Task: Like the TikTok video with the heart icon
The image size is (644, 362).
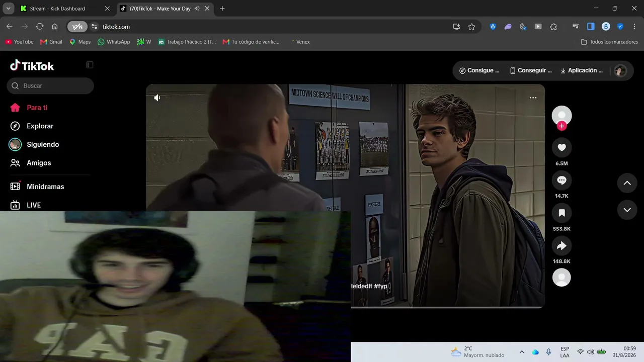Action: pyautogui.click(x=561, y=147)
